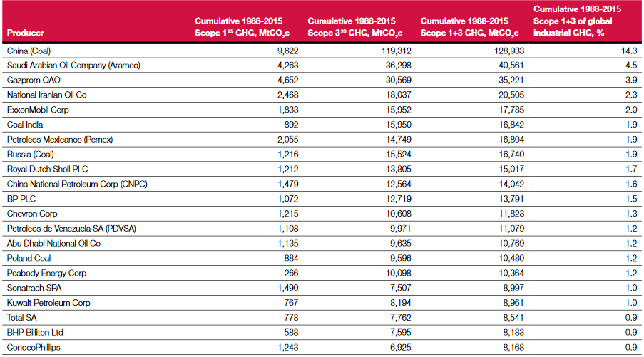Click the Scope 1+3 GHG MtCO2e header

(x=469, y=27)
